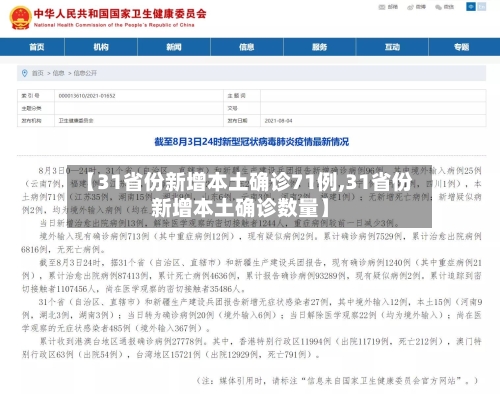Screen dimensions: 500x394
Task: Open the 邮箱 mailbox icon link
Action: coord(388,7)
